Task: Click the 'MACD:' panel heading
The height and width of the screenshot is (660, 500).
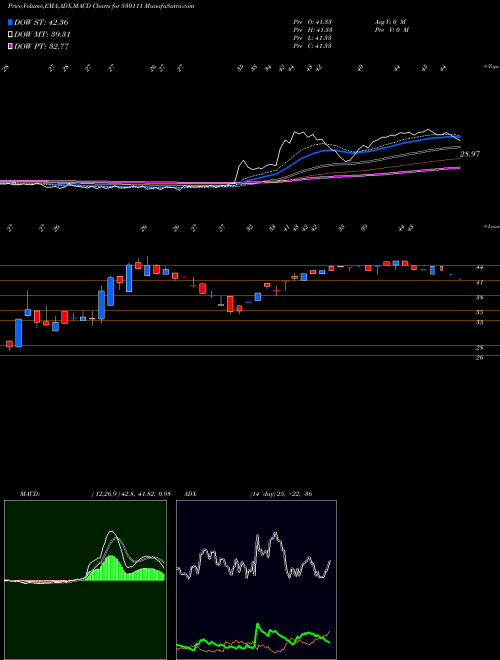Action: 30,494
